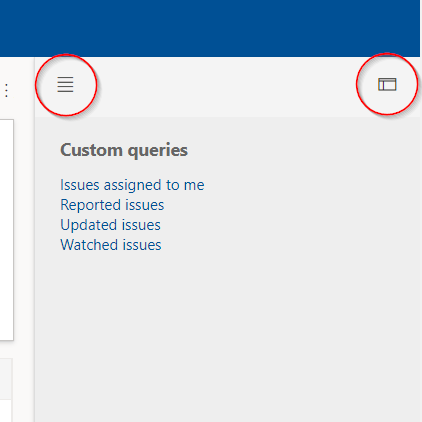The image size is (422, 422).
Task: Toggle the sidebar layout icon
Action: tap(387, 84)
